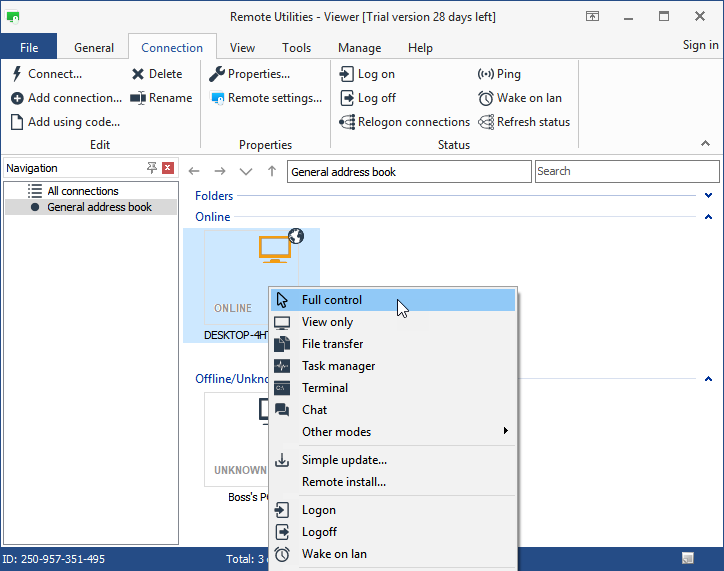
Task: Choose File transfer in context menu
Action: tap(393, 344)
